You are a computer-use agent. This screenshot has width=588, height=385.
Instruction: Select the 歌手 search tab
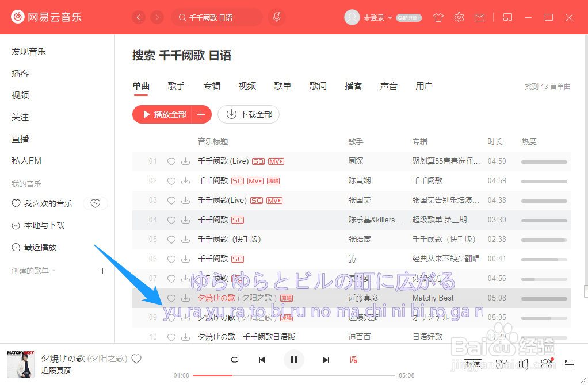(176, 86)
